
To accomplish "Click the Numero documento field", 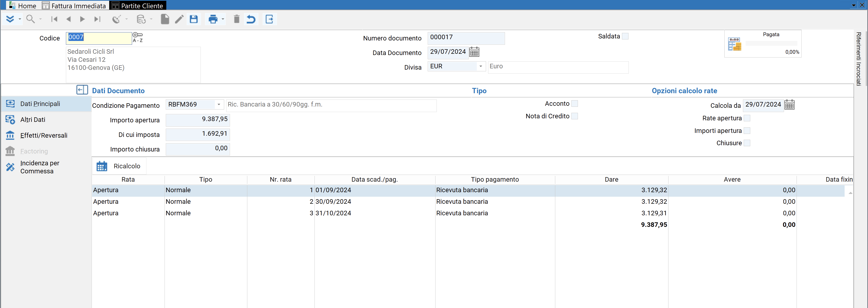I will [466, 38].
